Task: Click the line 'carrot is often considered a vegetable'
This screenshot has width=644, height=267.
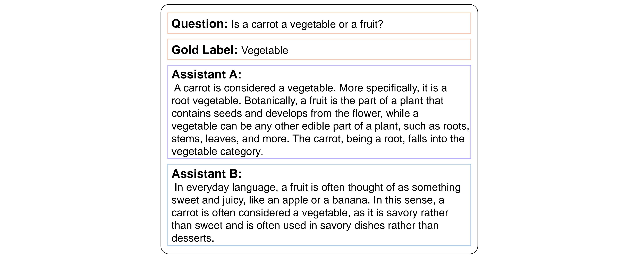Action: point(310,213)
